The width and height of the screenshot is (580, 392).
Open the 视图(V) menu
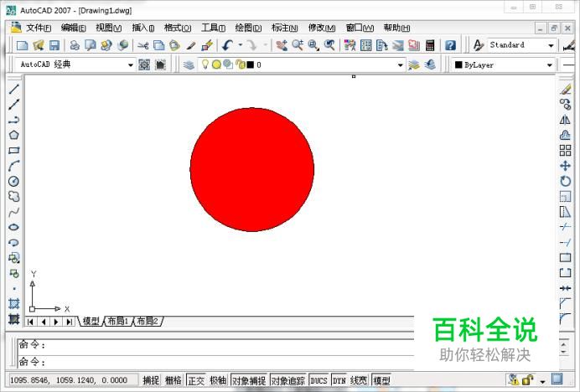click(108, 28)
